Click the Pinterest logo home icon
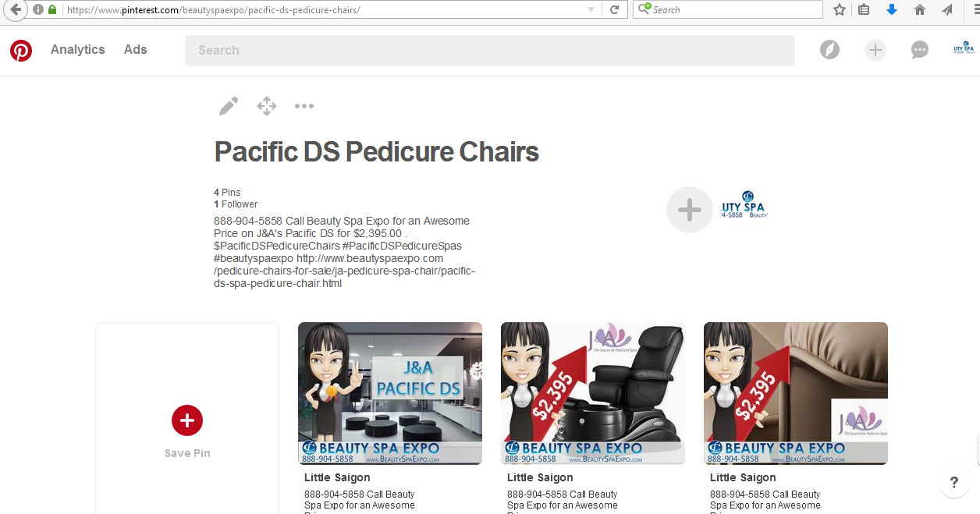The width and height of the screenshot is (980, 514). click(x=21, y=51)
